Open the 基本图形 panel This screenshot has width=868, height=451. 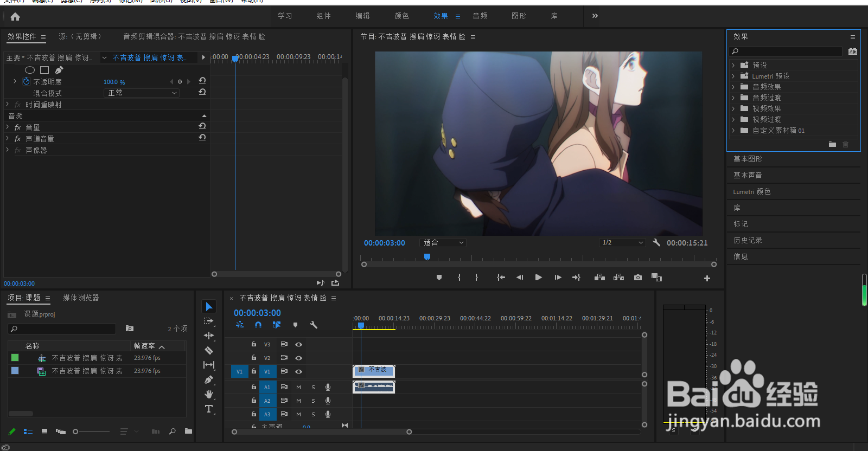click(748, 159)
